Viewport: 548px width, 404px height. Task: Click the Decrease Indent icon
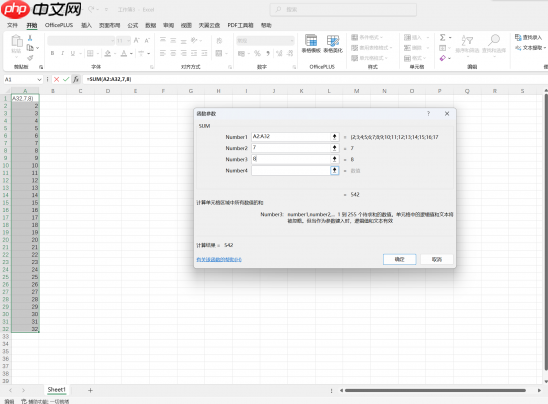194,53
